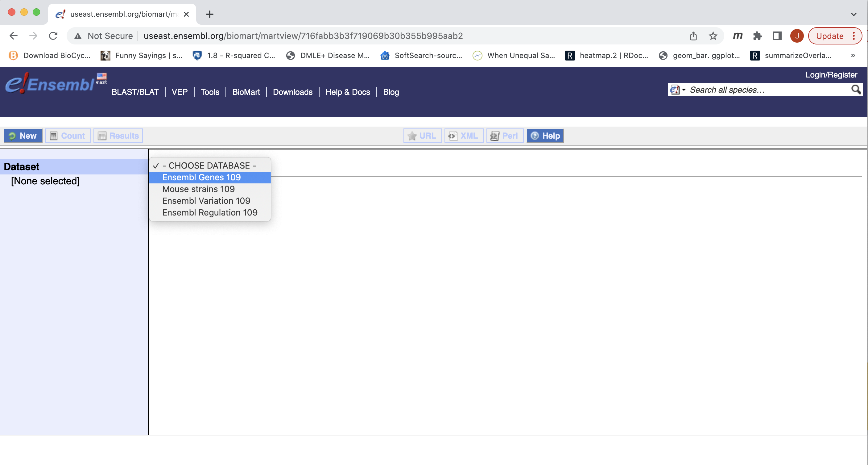Open Funny Sayings bookmark
This screenshot has height=465, width=868.
point(142,55)
